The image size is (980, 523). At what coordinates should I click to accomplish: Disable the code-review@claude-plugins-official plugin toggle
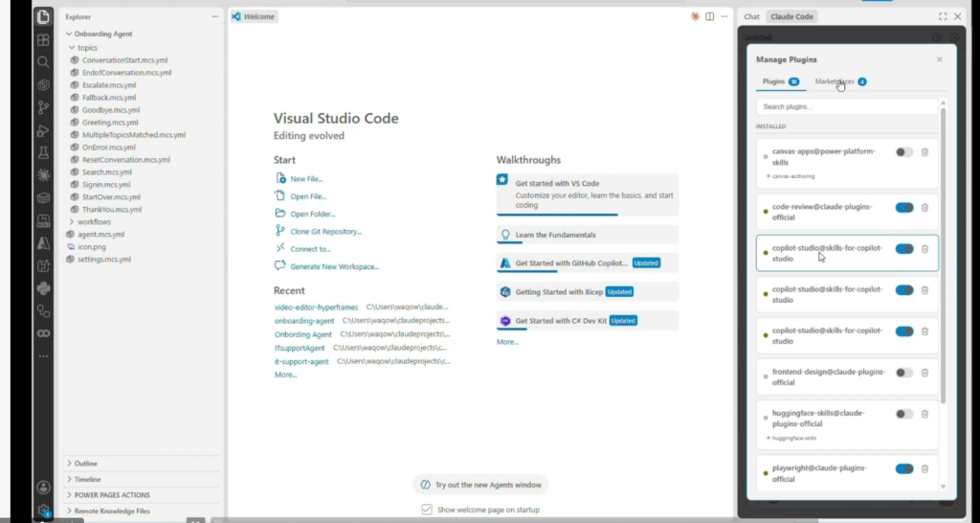(903, 208)
